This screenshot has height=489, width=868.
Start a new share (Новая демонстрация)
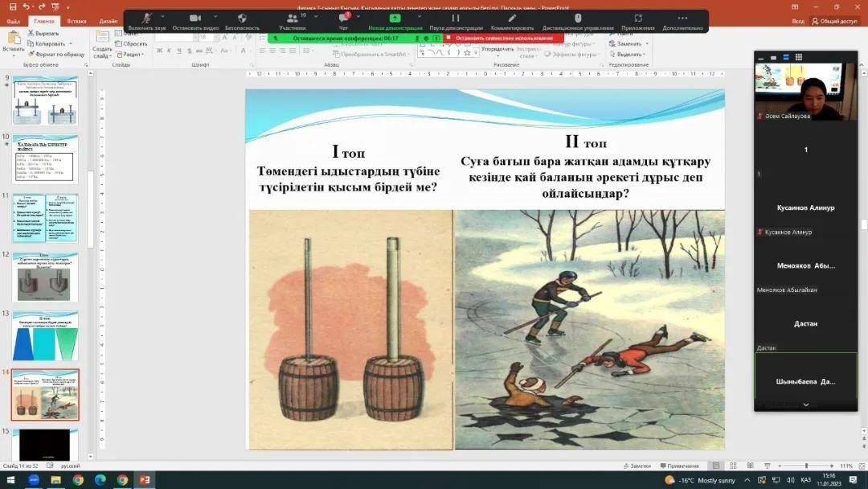pyautogui.click(x=395, y=21)
